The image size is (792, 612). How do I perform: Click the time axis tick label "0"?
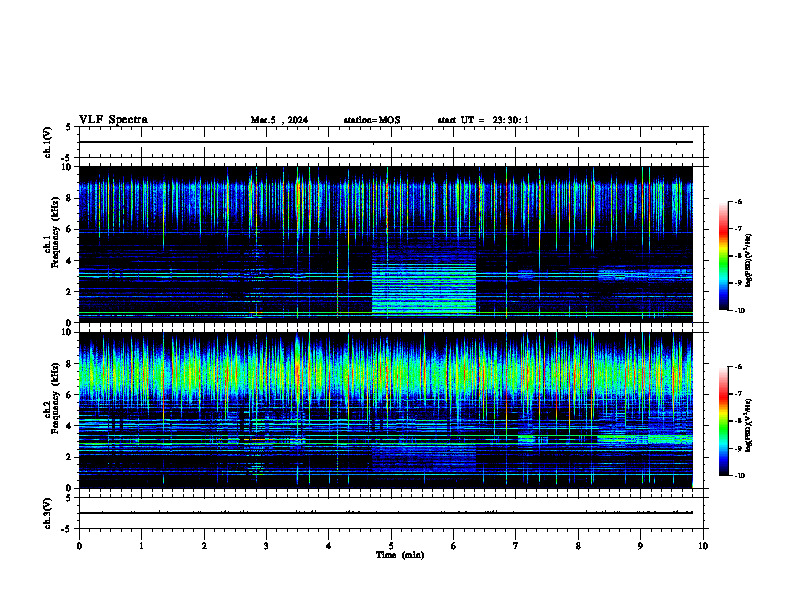(79, 546)
